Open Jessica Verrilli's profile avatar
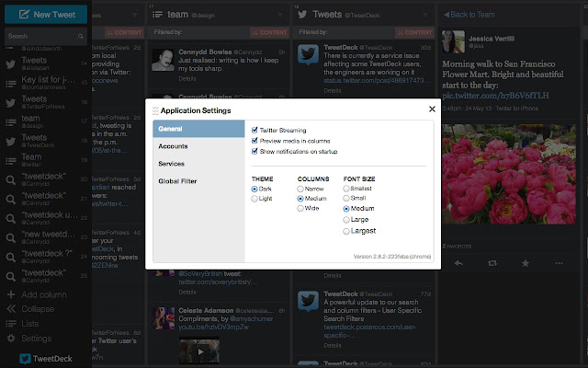The image size is (588, 368). pyautogui.click(x=453, y=41)
